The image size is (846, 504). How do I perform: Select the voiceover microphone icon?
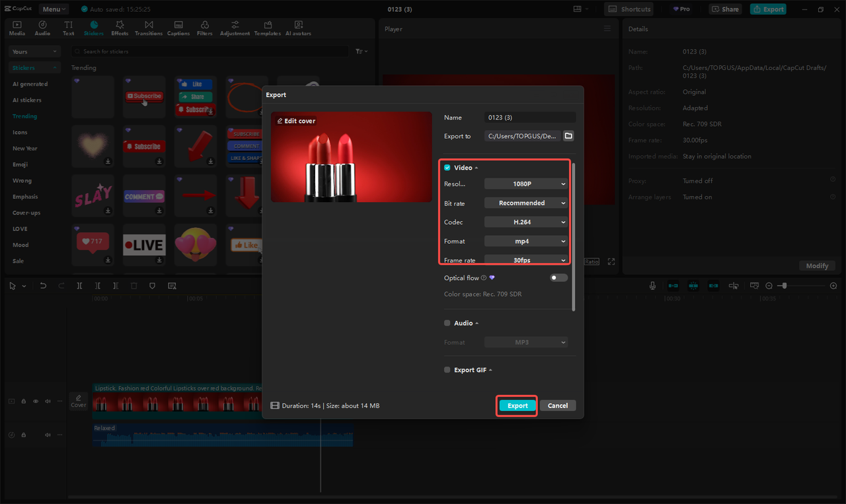(x=652, y=285)
